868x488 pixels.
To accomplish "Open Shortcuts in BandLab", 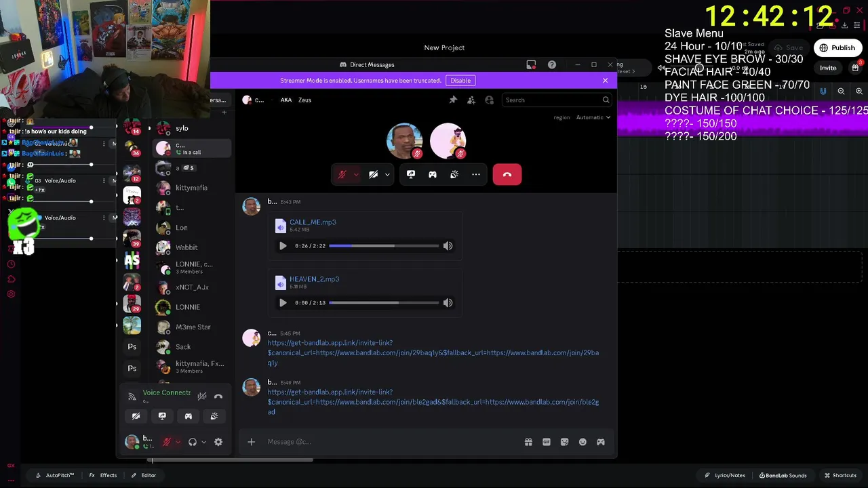I will tap(840, 475).
